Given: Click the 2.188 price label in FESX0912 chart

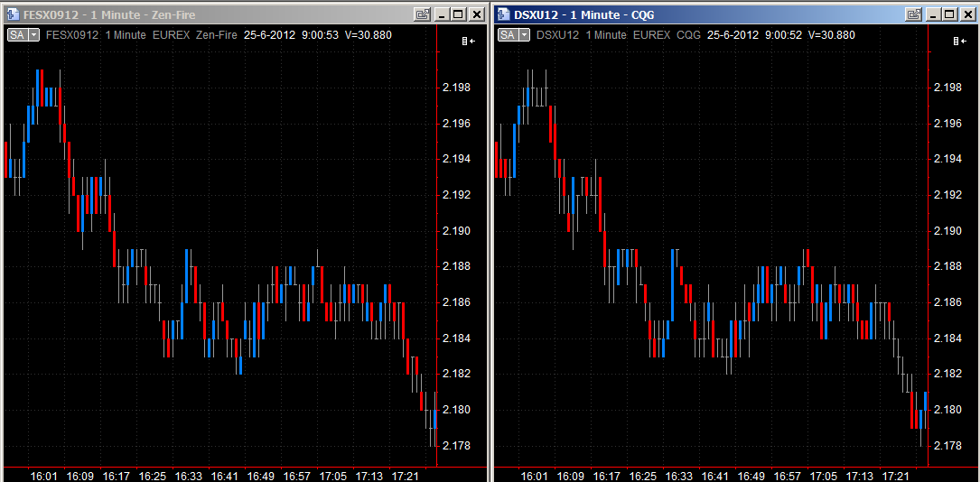Looking at the screenshot, I should click(455, 266).
